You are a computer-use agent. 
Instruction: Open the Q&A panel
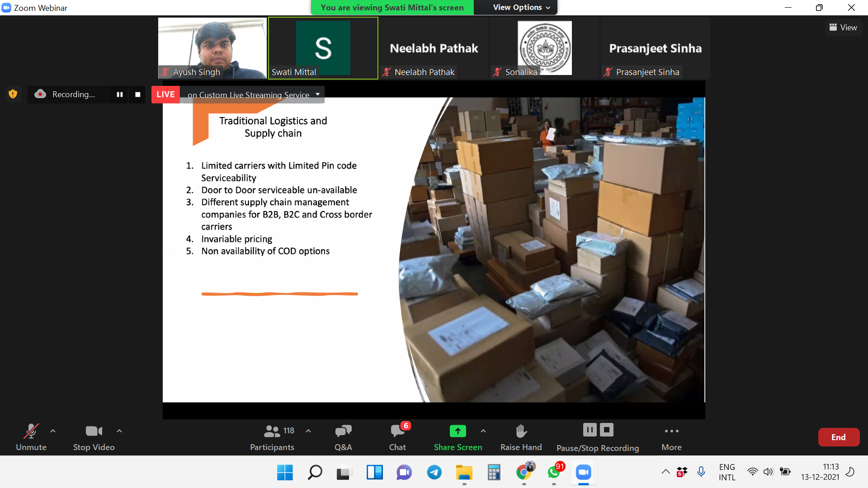pos(343,436)
